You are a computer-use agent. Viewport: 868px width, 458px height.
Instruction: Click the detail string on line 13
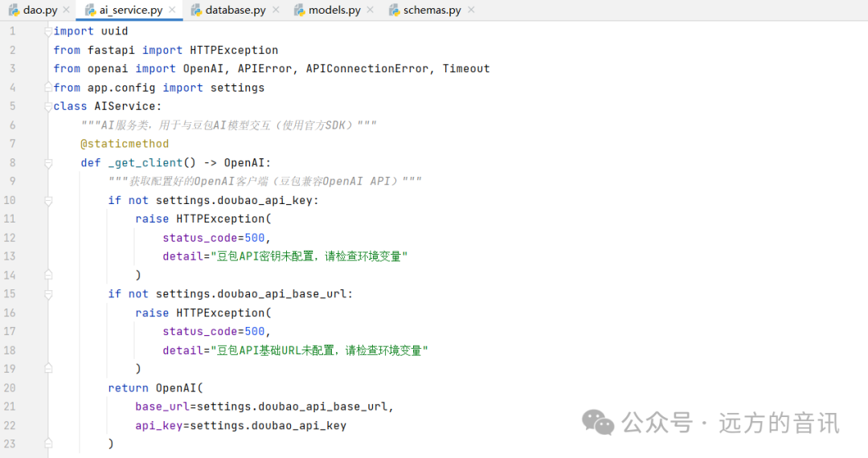(x=309, y=256)
